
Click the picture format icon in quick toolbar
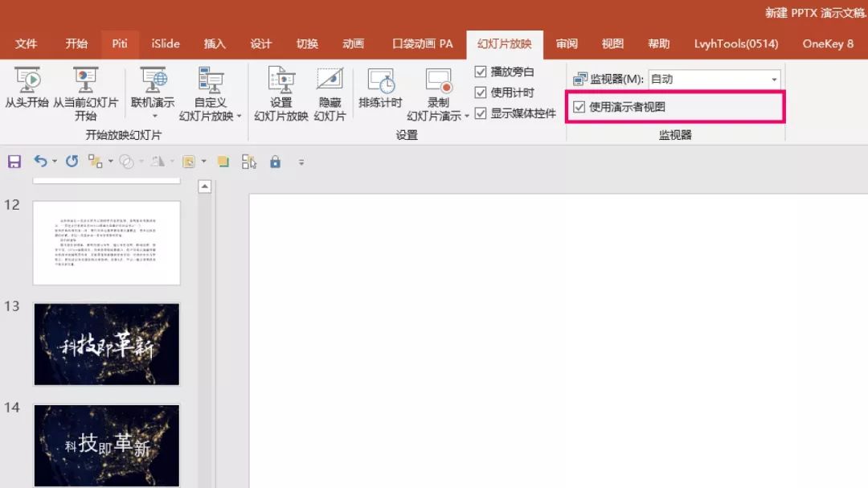pyautogui.click(x=189, y=162)
